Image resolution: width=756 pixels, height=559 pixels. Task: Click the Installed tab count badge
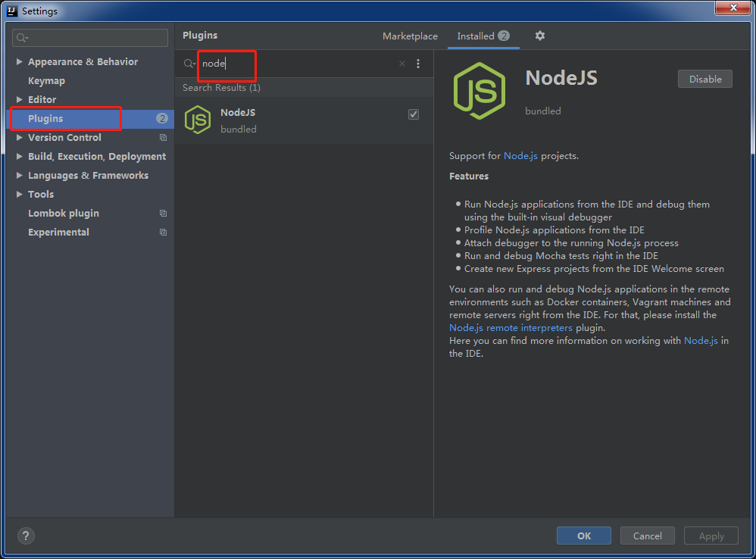pos(503,36)
